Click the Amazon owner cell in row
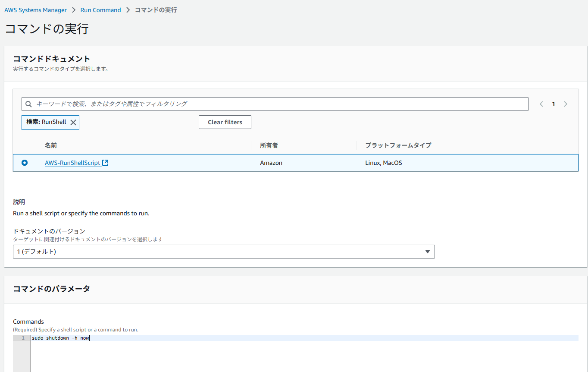 271,163
